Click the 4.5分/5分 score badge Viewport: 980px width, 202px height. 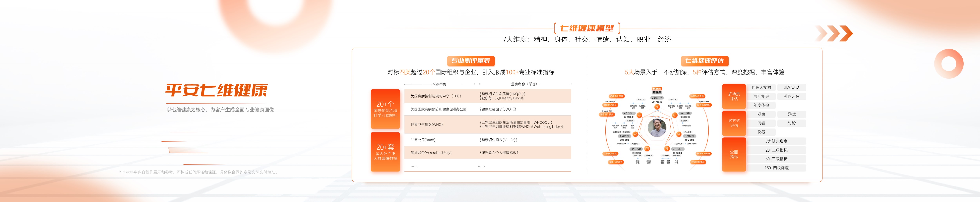[625, 136]
